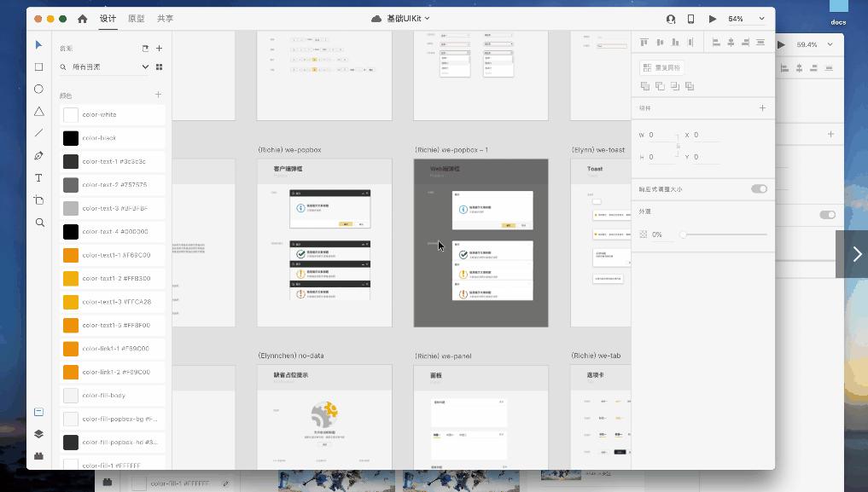Toggle responsive resize switch
The height and width of the screenshot is (492, 868).
coord(759,189)
